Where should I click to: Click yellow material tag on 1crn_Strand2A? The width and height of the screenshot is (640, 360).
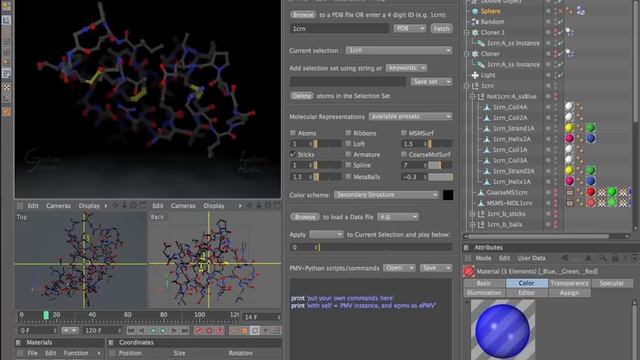click(569, 171)
